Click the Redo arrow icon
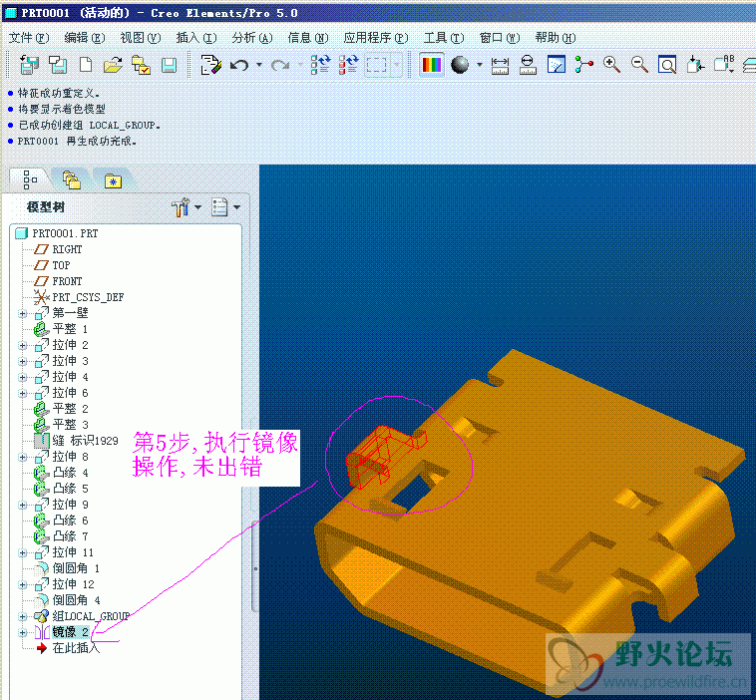This screenshot has width=756, height=700. pyautogui.click(x=280, y=65)
